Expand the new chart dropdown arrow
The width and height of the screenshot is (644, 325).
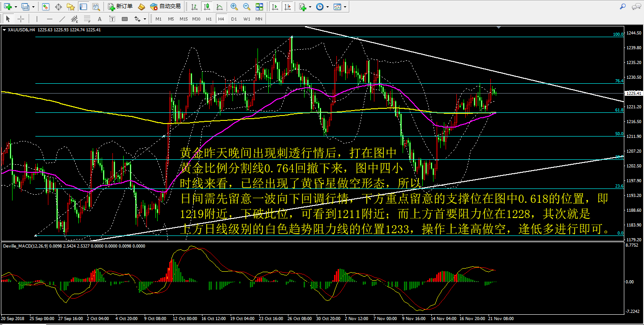tap(16, 7)
